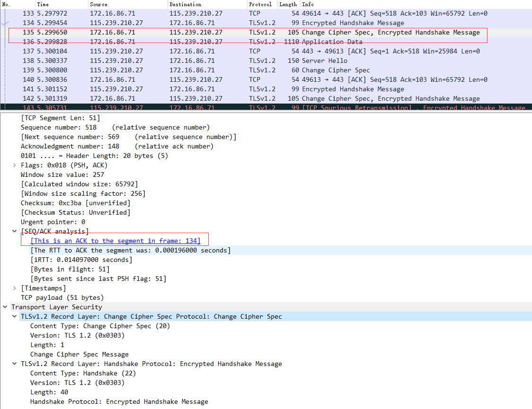Image resolution: width=532 pixels, height=409 pixels.
Task: Collapse the Change Cipher Spec record layer
Action: (14, 316)
